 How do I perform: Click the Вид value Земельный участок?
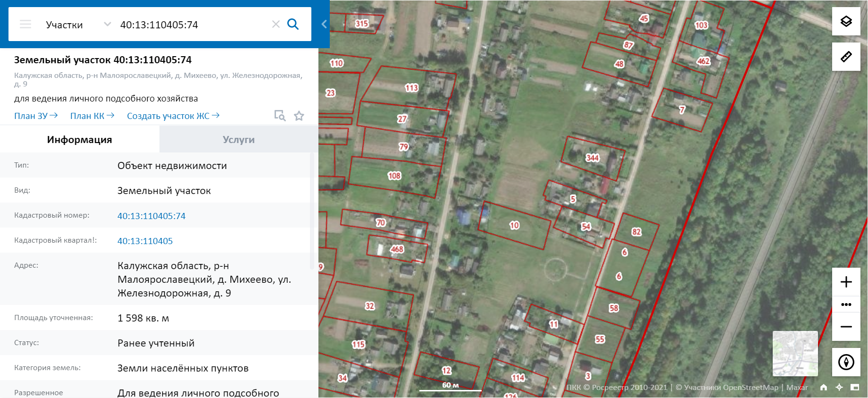click(164, 191)
